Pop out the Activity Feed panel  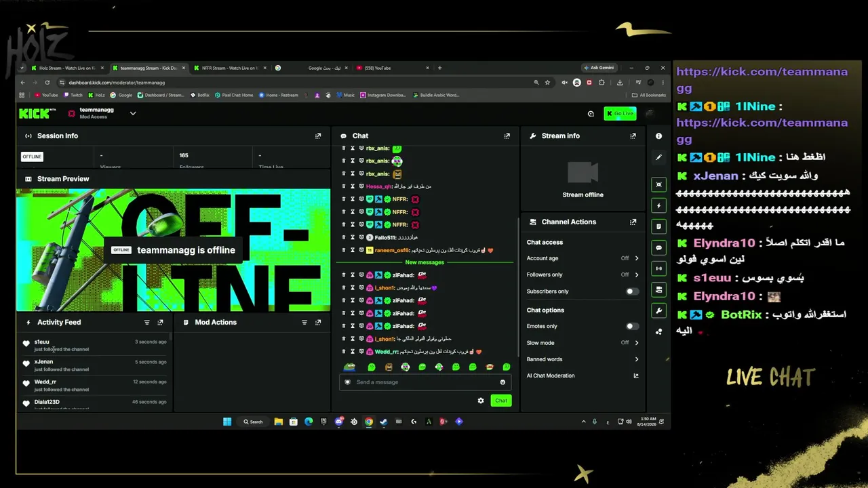click(160, 323)
